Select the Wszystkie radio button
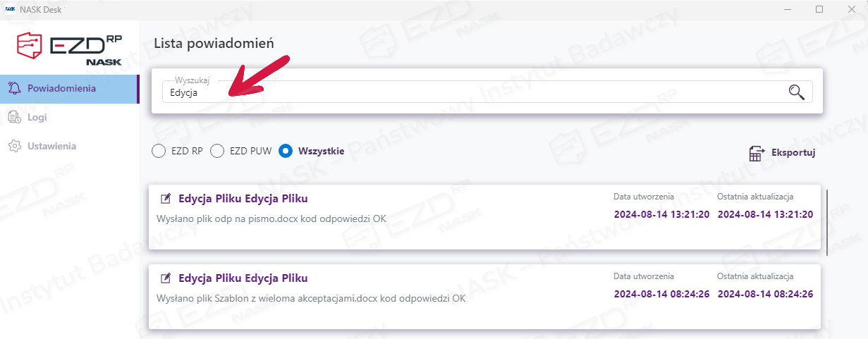Image resolution: width=868 pixels, height=339 pixels. tap(286, 151)
